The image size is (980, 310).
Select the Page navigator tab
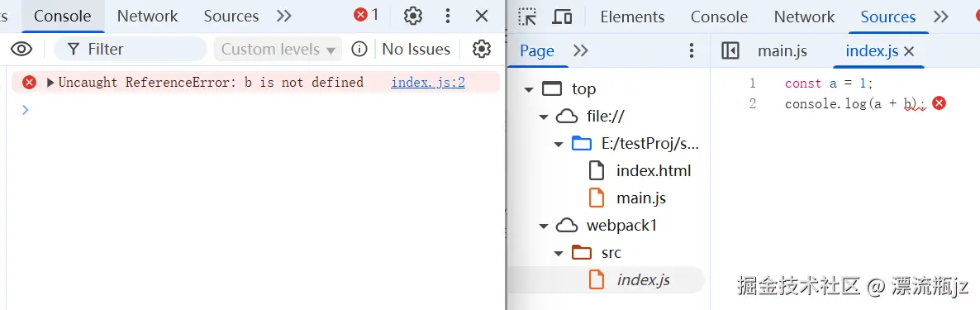click(x=537, y=50)
